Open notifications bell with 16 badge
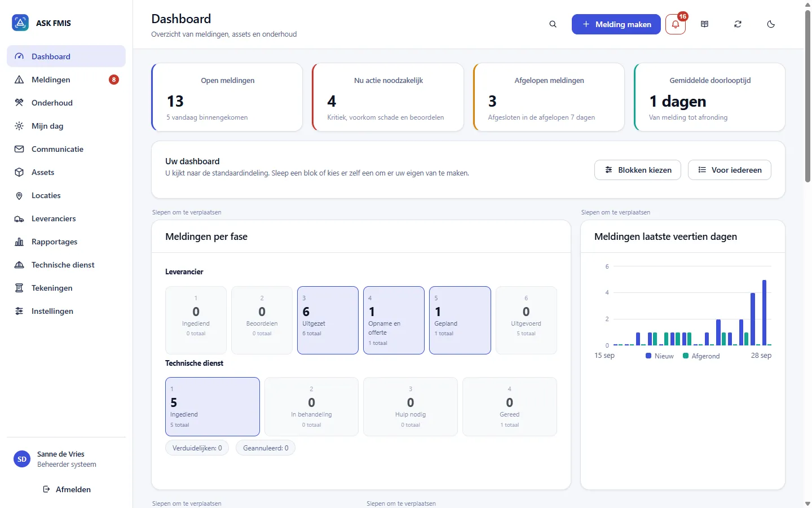 676,24
